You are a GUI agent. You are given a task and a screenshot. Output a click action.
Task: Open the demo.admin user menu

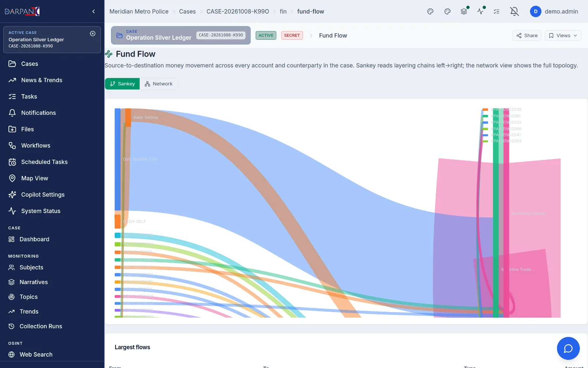click(x=554, y=11)
